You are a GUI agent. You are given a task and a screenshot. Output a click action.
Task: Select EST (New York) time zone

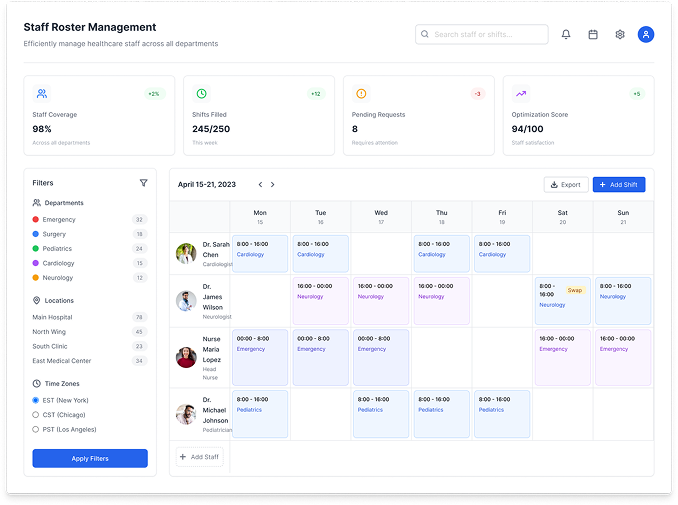37,400
